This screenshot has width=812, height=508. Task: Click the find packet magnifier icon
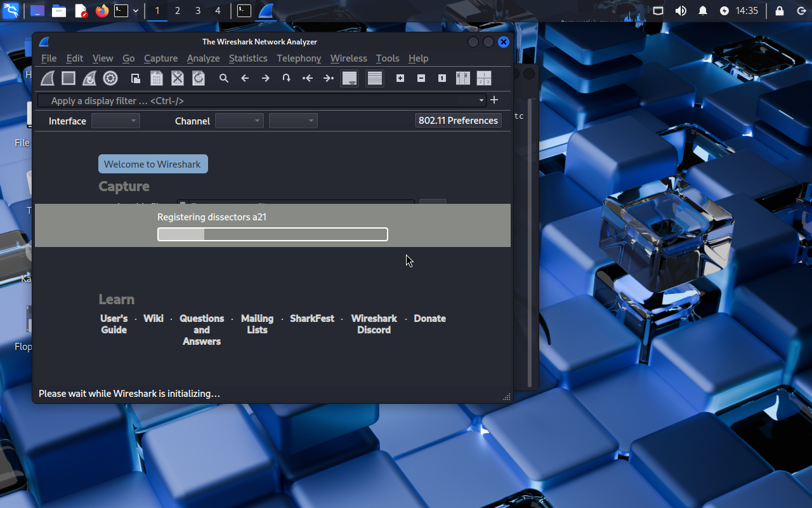(x=224, y=78)
